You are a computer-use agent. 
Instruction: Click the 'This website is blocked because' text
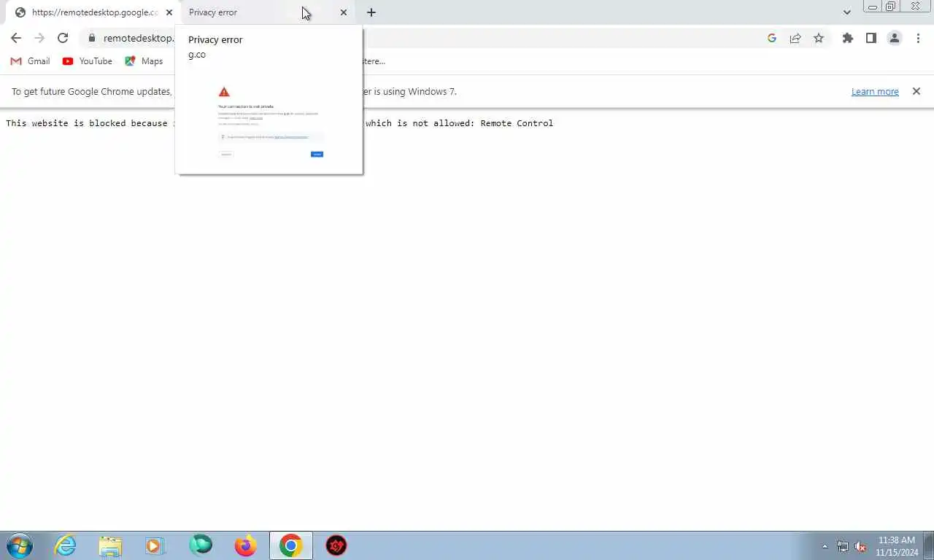coord(87,123)
